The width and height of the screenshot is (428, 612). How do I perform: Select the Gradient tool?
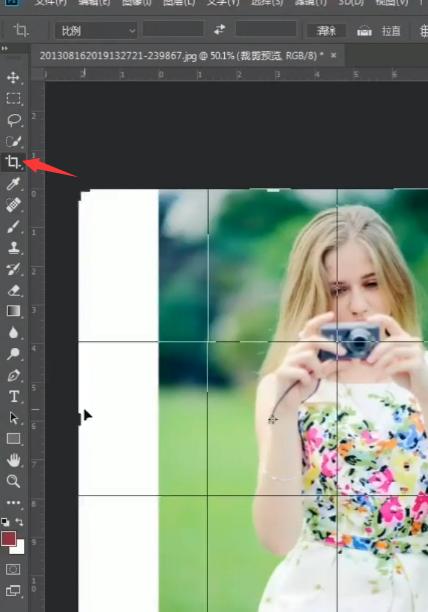pos(13,311)
